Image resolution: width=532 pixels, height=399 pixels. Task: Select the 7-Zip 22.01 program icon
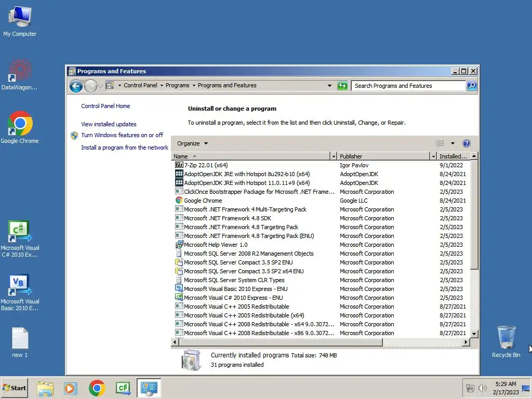(179, 165)
